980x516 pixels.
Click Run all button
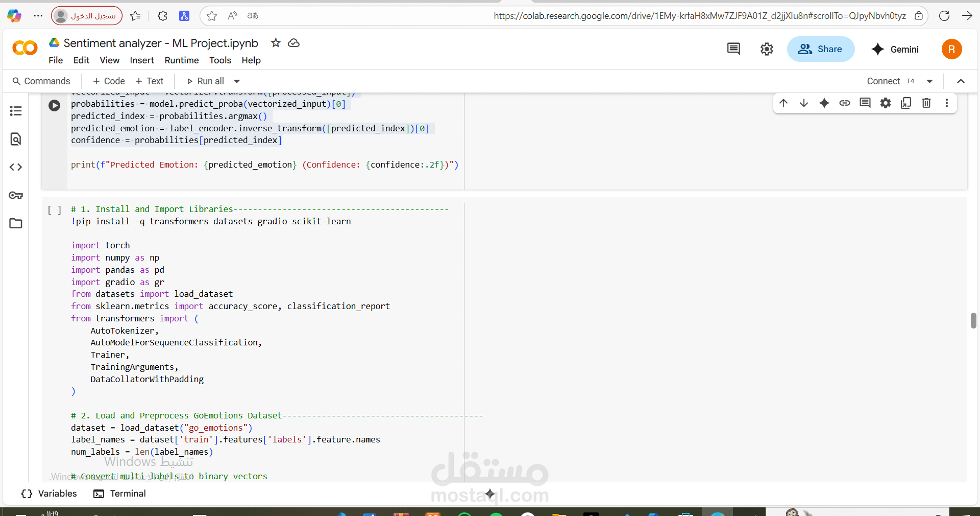pos(205,81)
